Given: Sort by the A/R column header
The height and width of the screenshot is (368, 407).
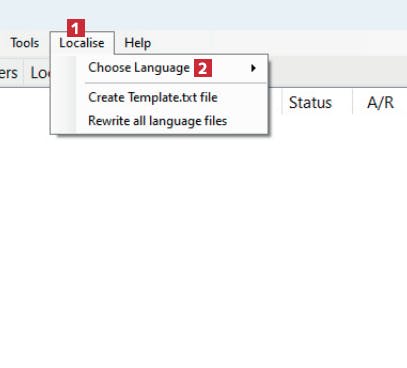Looking at the screenshot, I should pyautogui.click(x=380, y=102).
